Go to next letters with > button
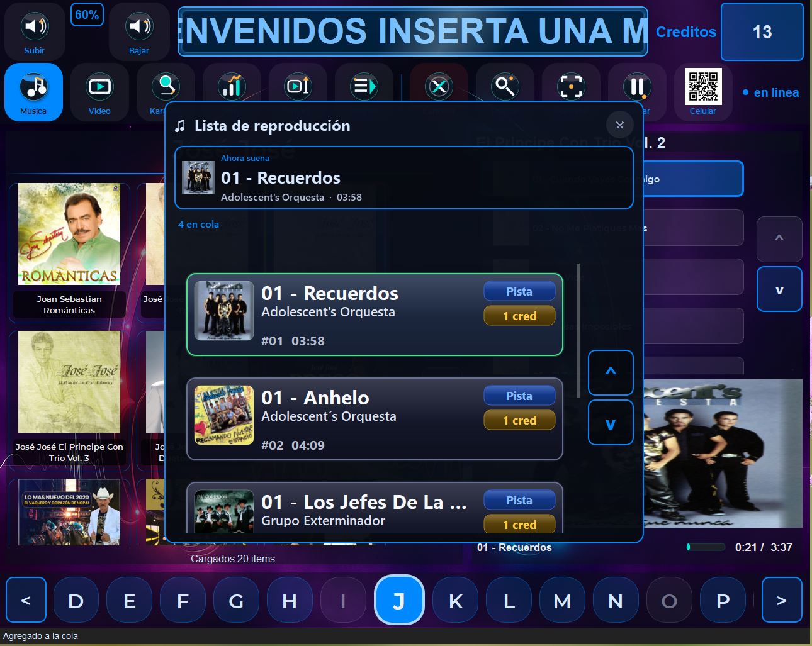The width and height of the screenshot is (812, 646). [782, 601]
